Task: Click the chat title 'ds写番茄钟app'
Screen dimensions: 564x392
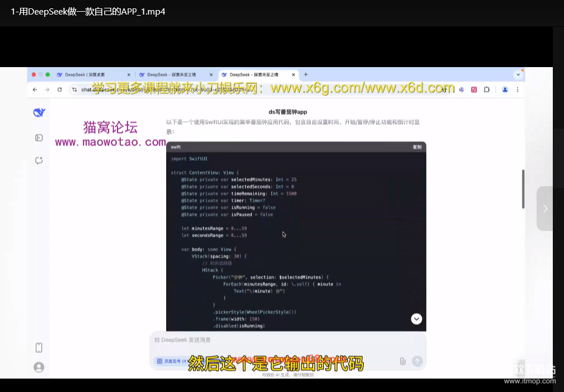Action: click(x=288, y=112)
